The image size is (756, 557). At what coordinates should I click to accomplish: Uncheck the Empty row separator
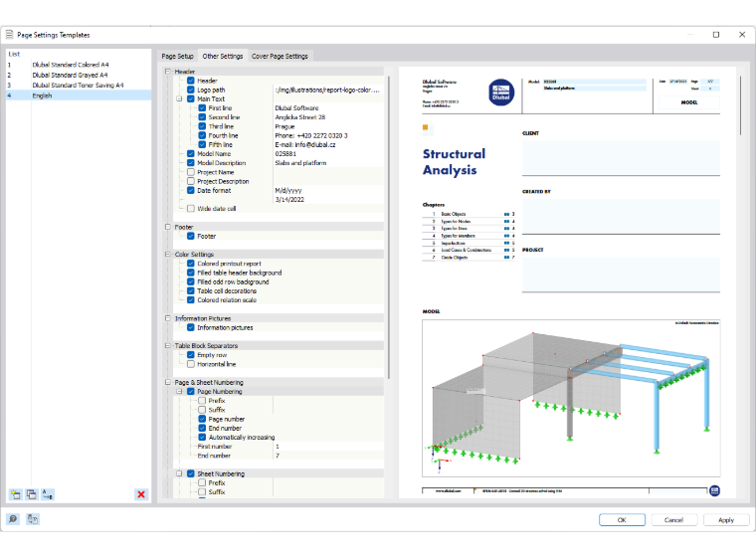(x=191, y=355)
